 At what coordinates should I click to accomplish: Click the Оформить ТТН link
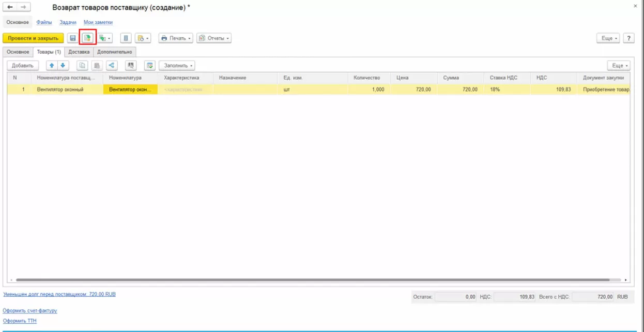coord(20,321)
